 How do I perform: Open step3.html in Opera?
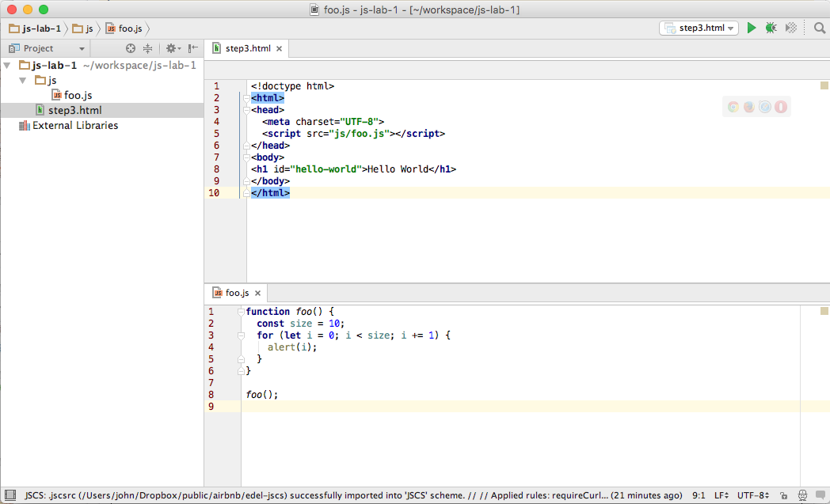[x=781, y=107]
